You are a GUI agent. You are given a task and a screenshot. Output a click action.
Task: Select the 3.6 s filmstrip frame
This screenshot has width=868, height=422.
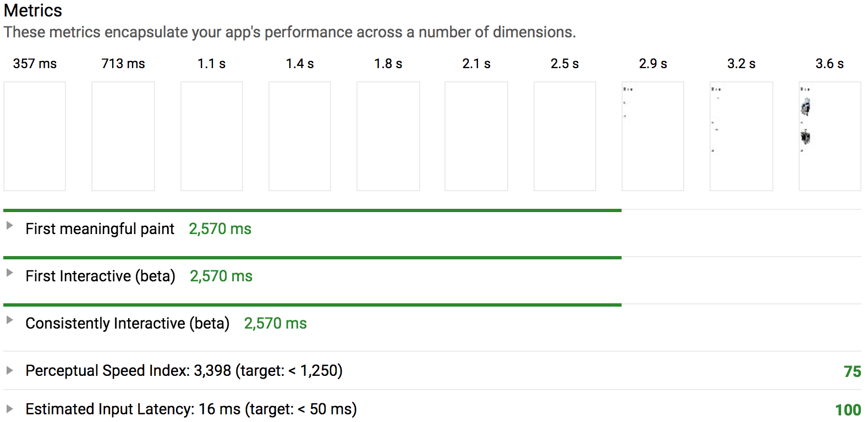[x=830, y=136]
